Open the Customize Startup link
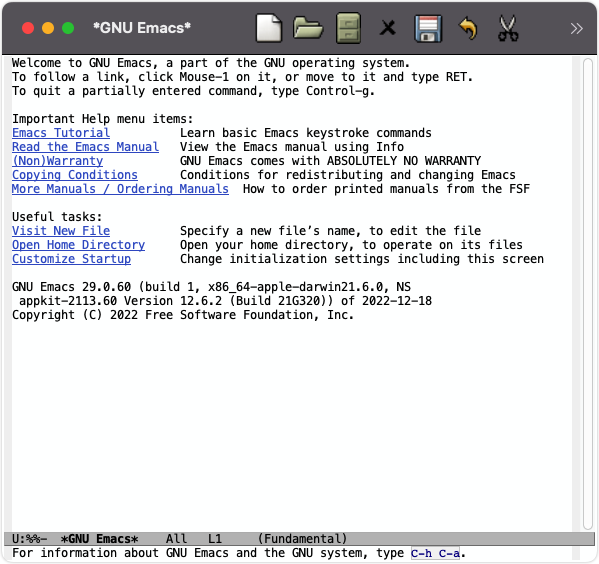 (x=71, y=259)
